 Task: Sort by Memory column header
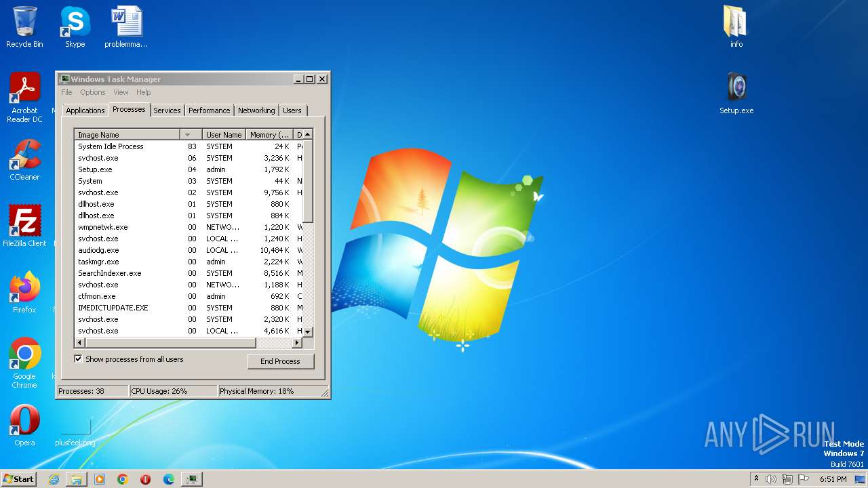point(269,135)
